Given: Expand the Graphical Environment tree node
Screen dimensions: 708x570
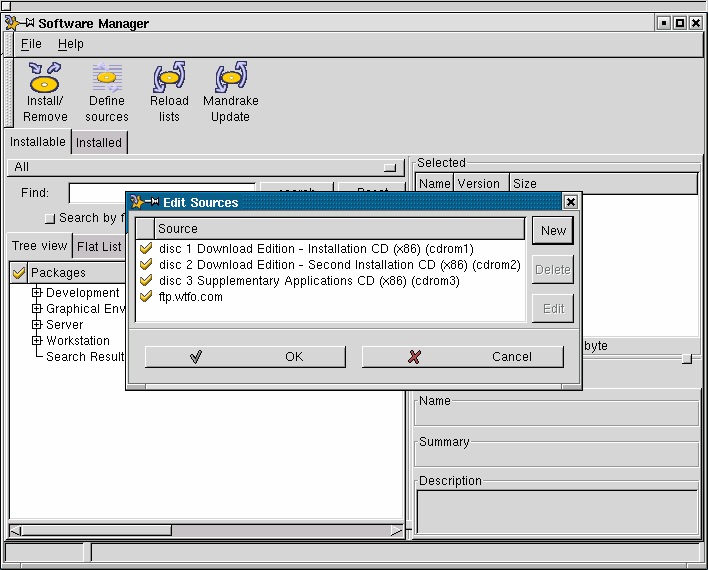Looking at the screenshot, I should 37,308.
